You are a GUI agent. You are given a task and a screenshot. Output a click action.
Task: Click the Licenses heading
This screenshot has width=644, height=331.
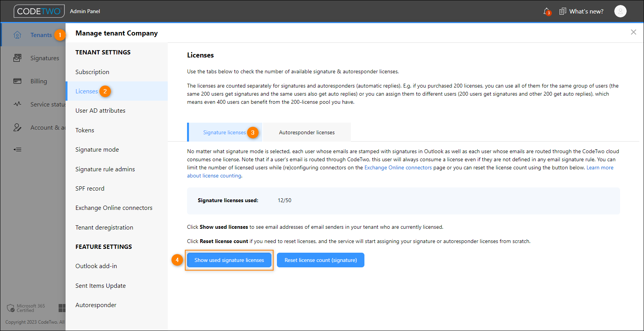[200, 55]
